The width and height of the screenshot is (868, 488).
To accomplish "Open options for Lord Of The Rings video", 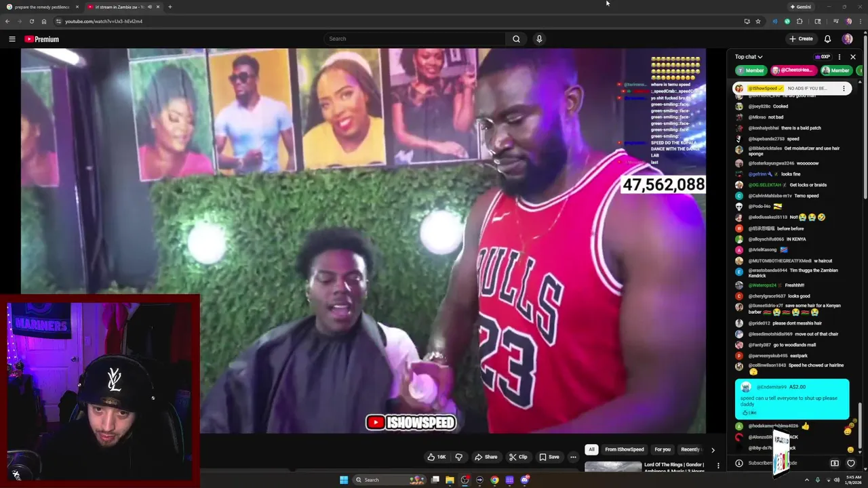I will coord(718,466).
